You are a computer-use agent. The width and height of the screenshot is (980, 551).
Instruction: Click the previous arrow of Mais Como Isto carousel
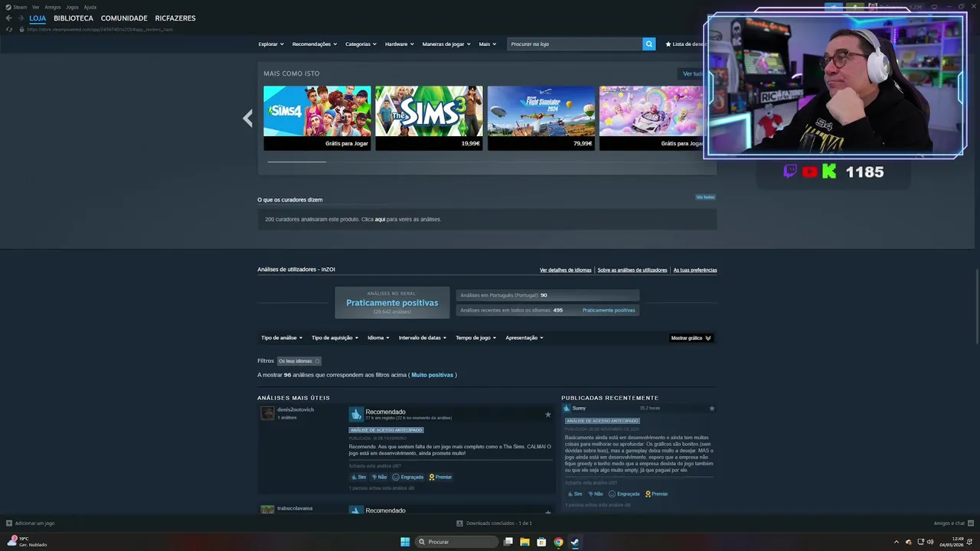tap(247, 118)
